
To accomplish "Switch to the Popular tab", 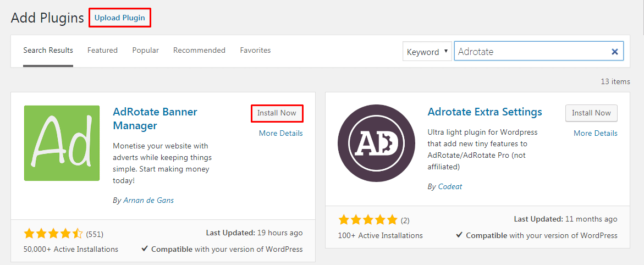I will 145,51.
